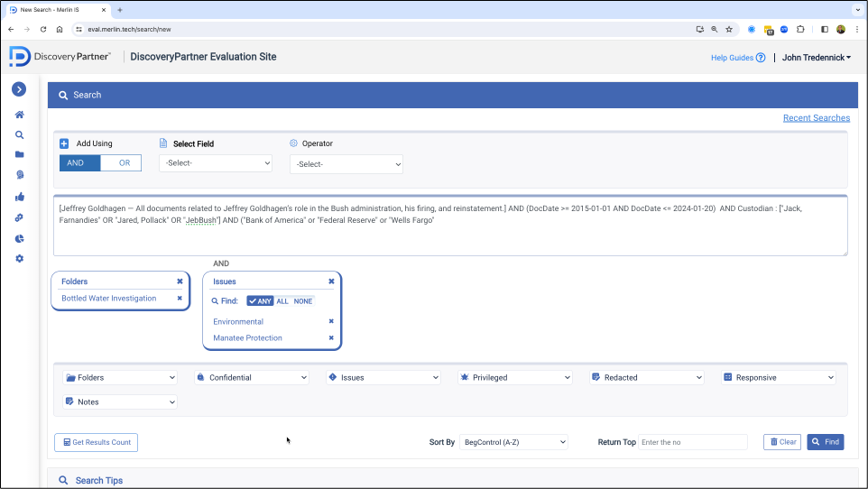Screen dimensions: 868x489
Task: Click the Find button
Action: pos(825,442)
